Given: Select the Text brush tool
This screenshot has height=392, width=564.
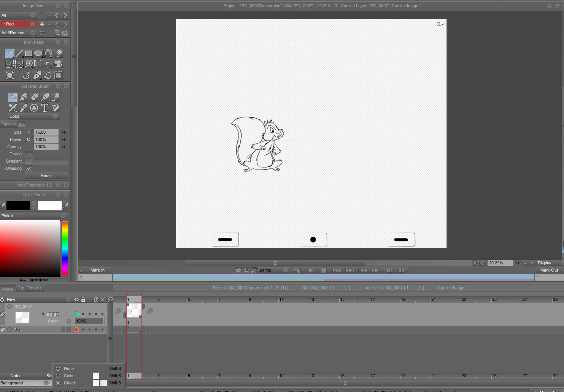Looking at the screenshot, I should tap(44, 108).
